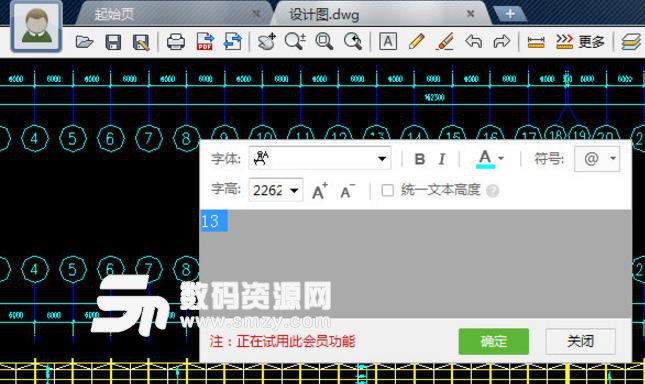
Task: Decrease font size with A- icon
Action: click(348, 191)
